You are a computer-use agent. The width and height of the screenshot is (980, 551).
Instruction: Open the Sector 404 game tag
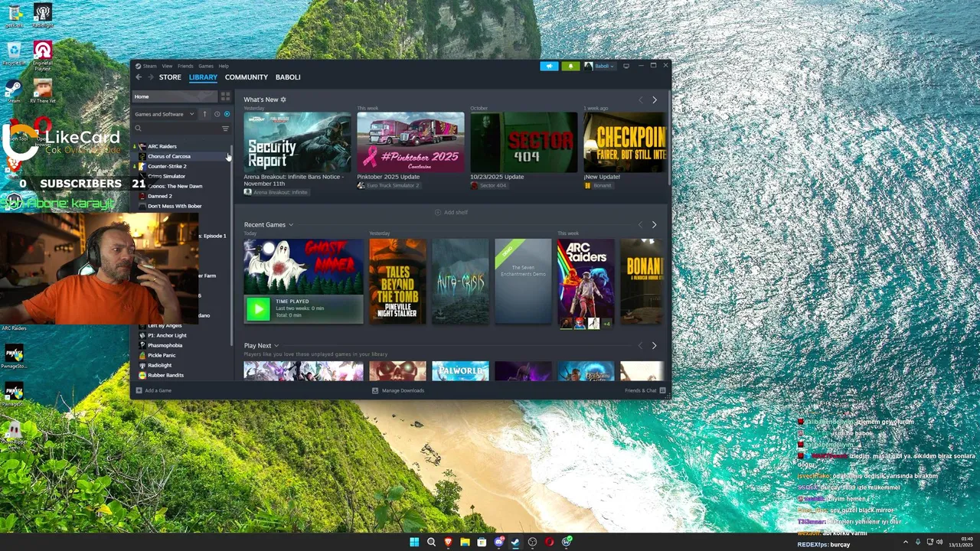tap(488, 185)
